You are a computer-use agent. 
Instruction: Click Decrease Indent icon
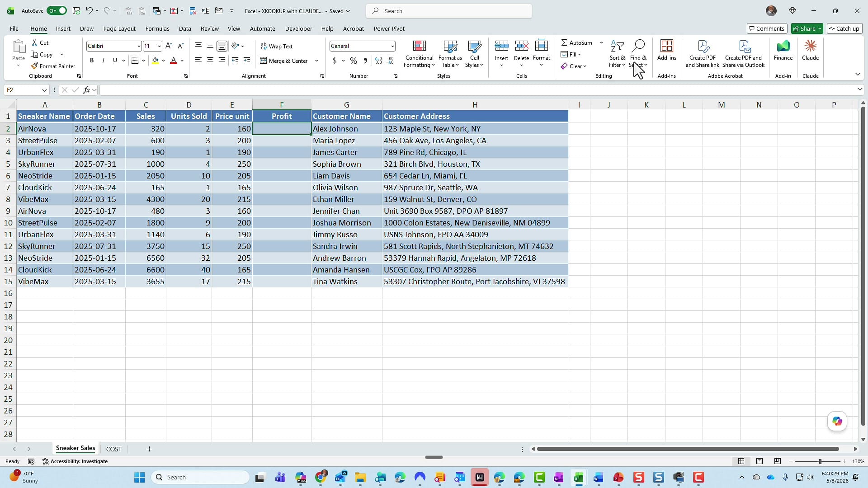pos(235,61)
